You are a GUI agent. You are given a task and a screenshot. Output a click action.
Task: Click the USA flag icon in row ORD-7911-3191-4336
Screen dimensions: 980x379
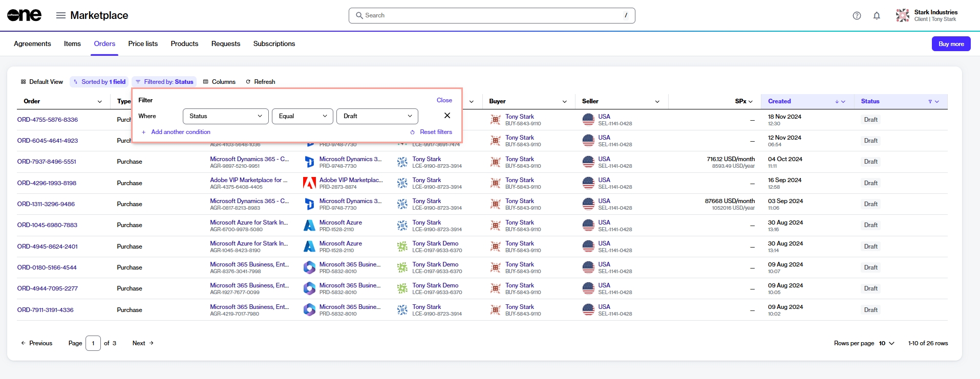[588, 310]
